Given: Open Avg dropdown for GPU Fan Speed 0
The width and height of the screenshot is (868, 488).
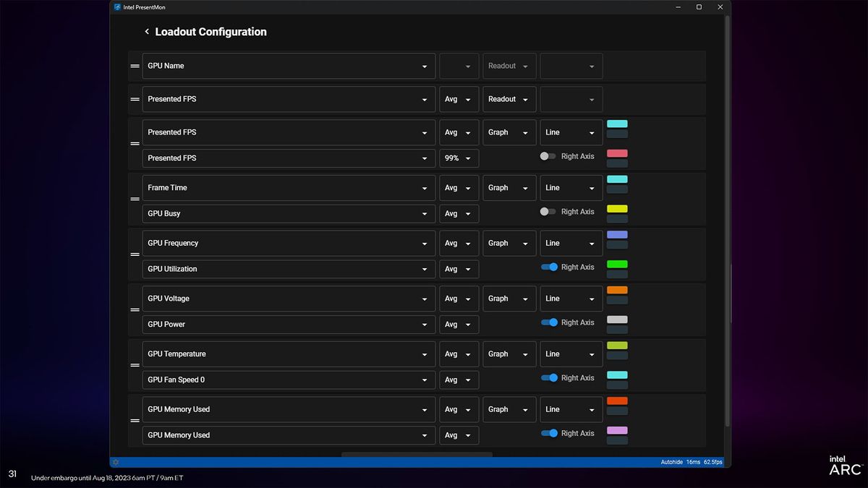Looking at the screenshot, I should 459,380.
